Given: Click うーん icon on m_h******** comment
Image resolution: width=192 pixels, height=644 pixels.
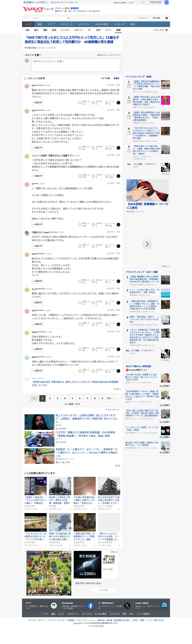Looking at the screenshot, I should point(107,303).
